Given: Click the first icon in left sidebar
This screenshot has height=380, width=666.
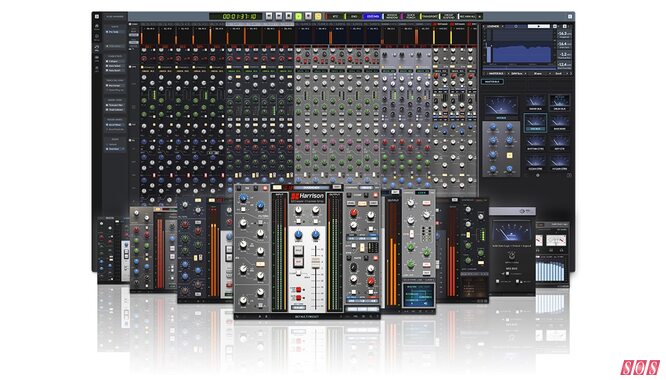Looking at the screenshot, I should [x=97, y=26].
